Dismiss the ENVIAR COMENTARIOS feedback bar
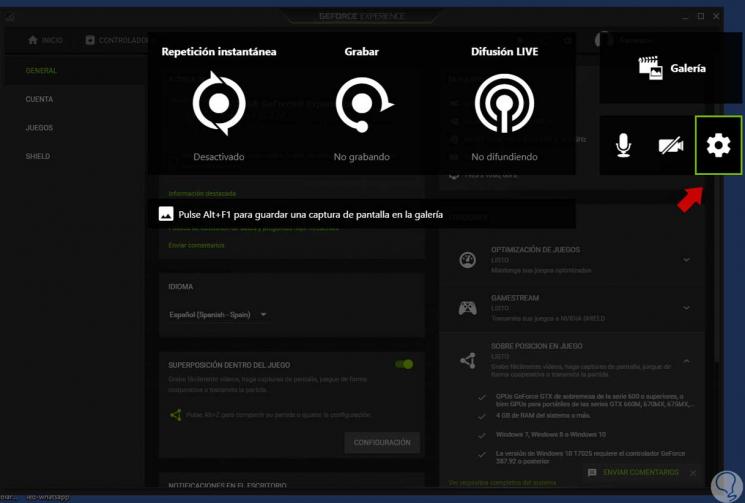The width and height of the screenshot is (745, 503). (x=693, y=473)
